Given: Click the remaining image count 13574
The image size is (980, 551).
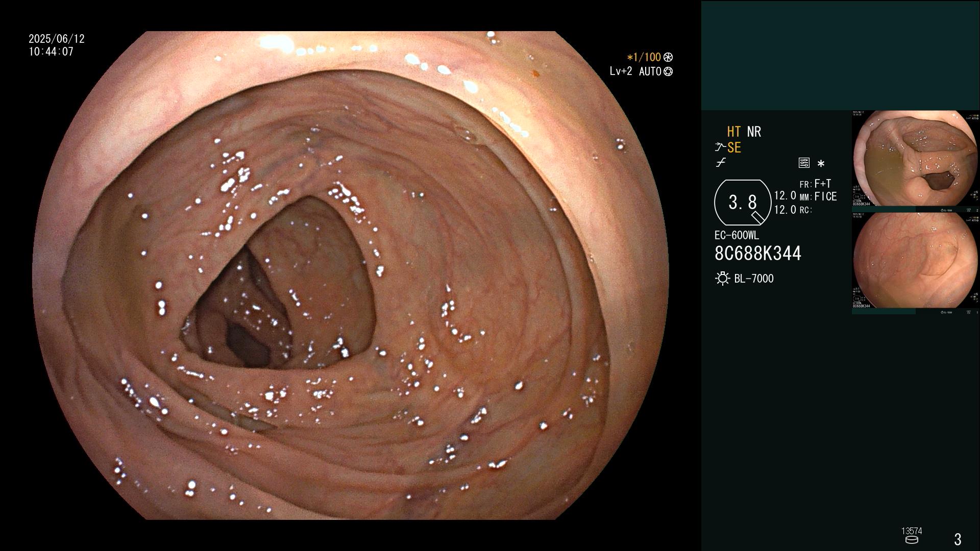Looking at the screenshot, I should point(912,531).
